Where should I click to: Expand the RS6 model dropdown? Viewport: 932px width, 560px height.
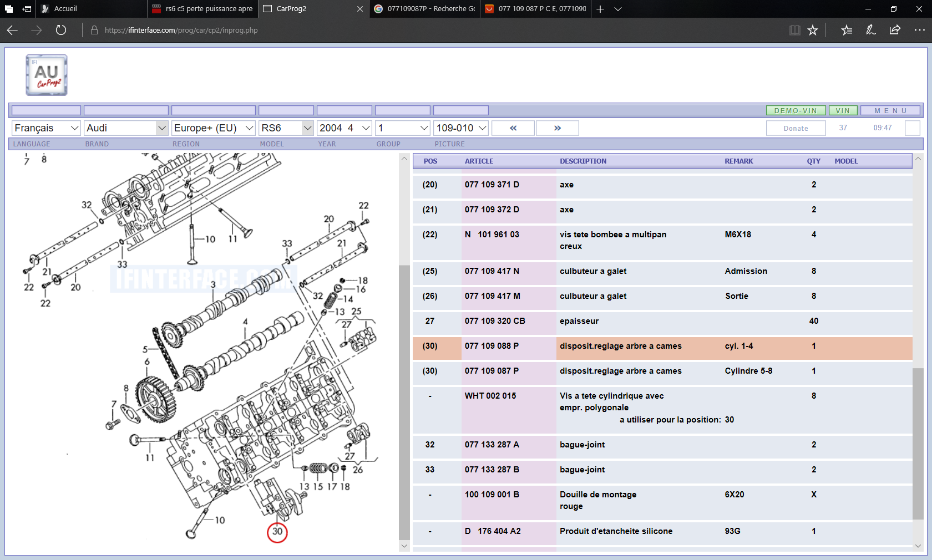coord(286,128)
